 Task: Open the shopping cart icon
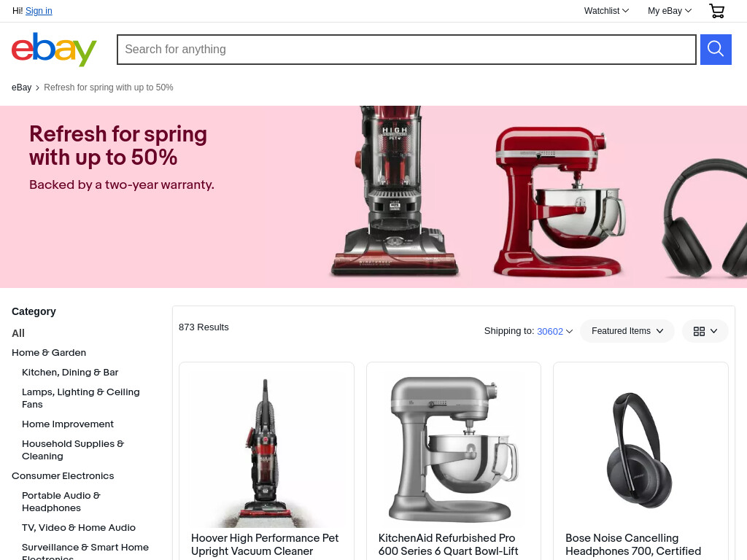(x=716, y=11)
